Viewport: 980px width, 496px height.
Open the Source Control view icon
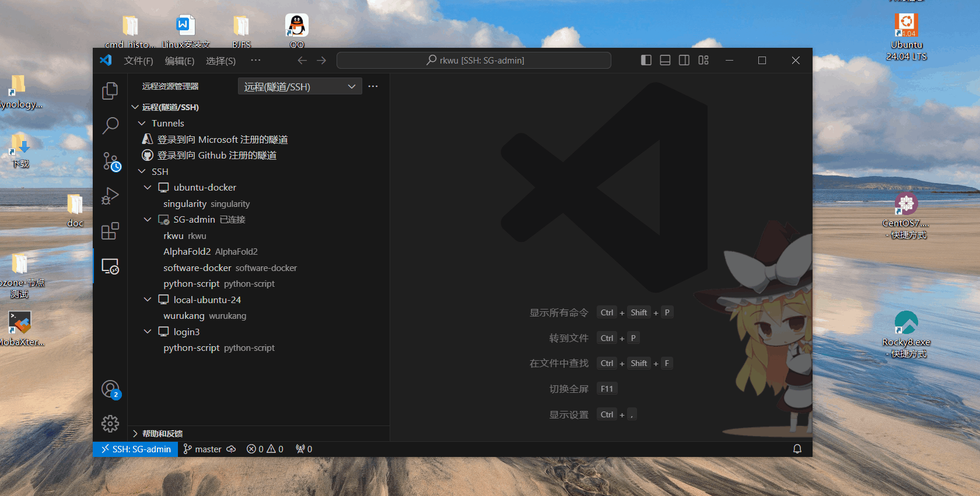(110, 161)
